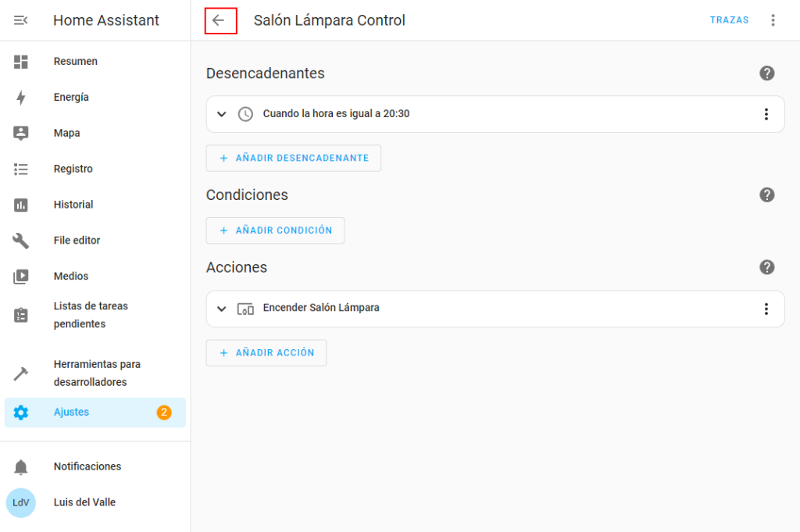Open help for the Acciones section
800x532 pixels.
coord(766,267)
